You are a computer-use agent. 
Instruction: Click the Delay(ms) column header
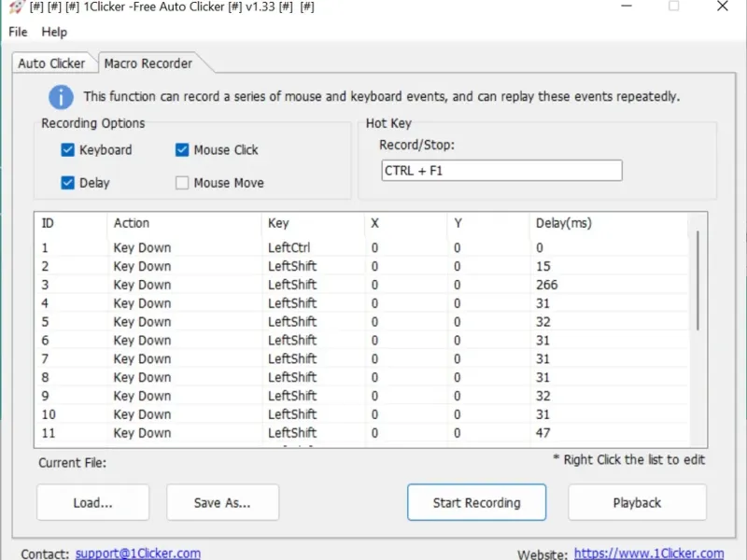(x=609, y=223)
